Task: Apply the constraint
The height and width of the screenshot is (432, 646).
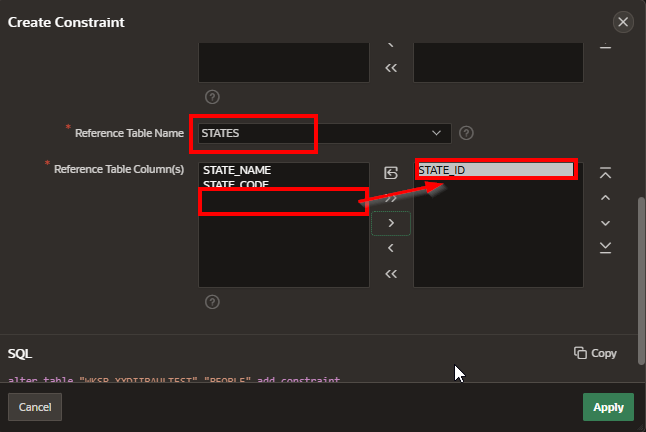Action: point(608,407)
